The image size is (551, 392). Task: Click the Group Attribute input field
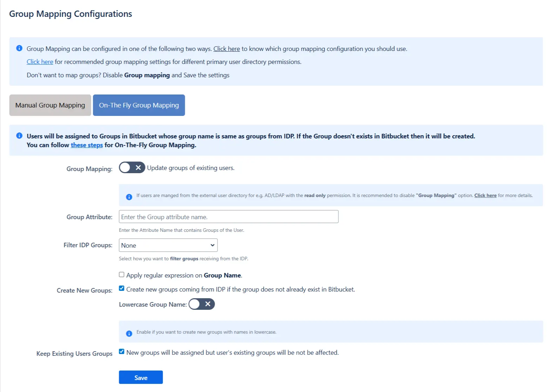(x=228, y=217)
